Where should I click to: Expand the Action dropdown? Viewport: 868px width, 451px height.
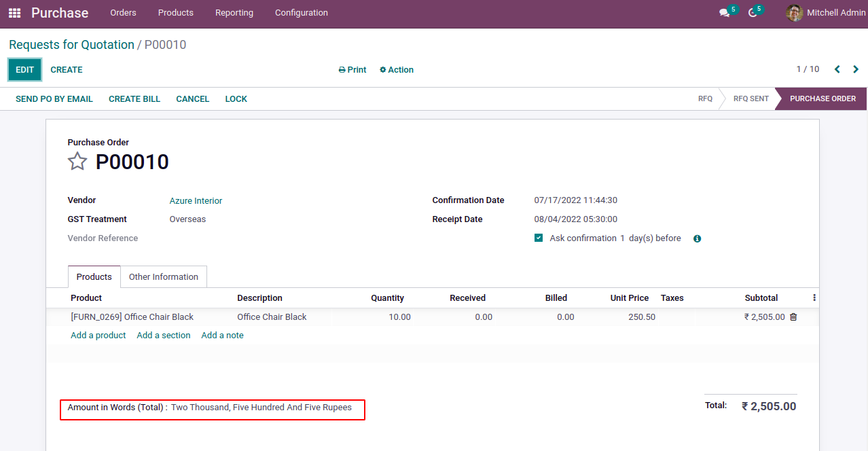[x=397, y=70]
